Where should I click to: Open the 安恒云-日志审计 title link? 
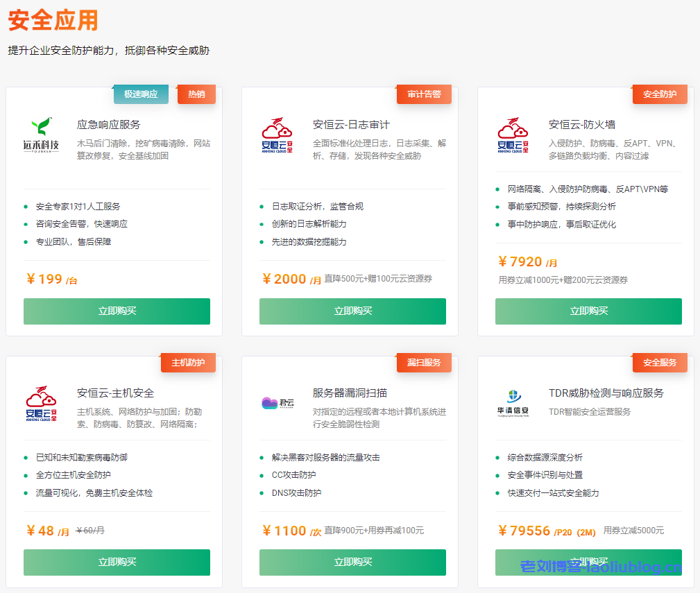(x=351, y=125)
